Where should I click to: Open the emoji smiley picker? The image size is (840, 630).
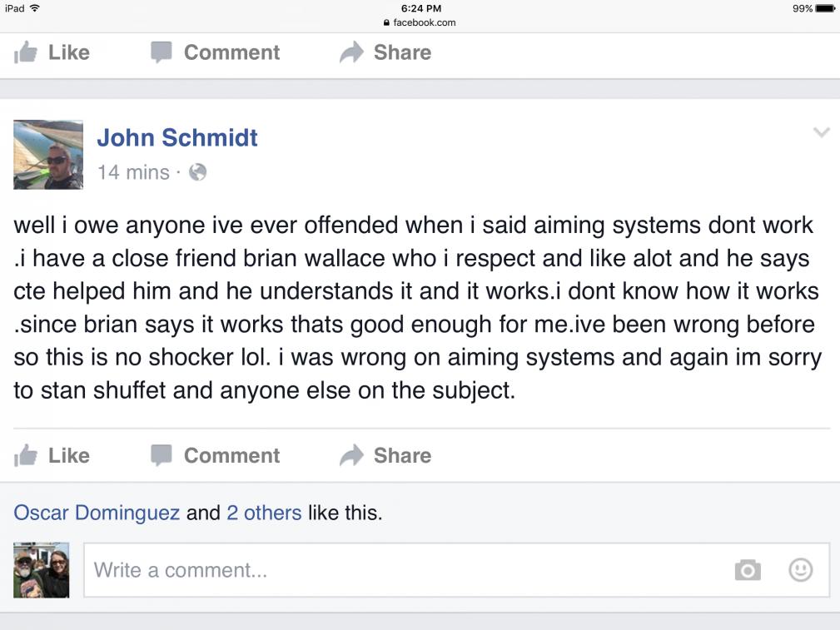(800, 570)
